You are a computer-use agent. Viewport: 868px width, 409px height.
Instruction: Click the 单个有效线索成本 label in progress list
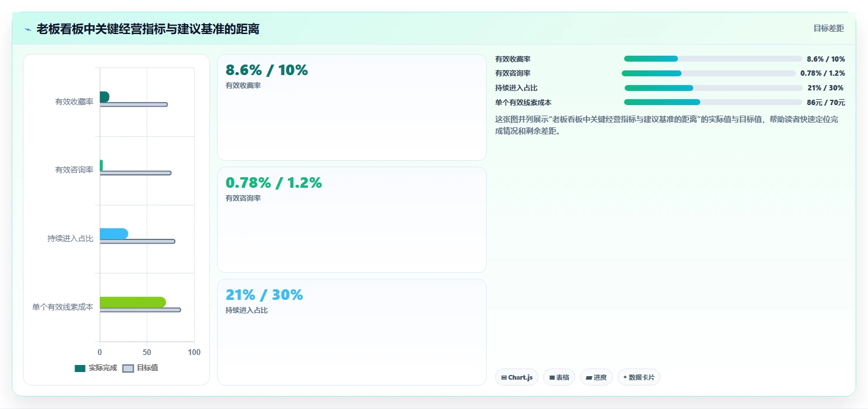click(524, 102)
